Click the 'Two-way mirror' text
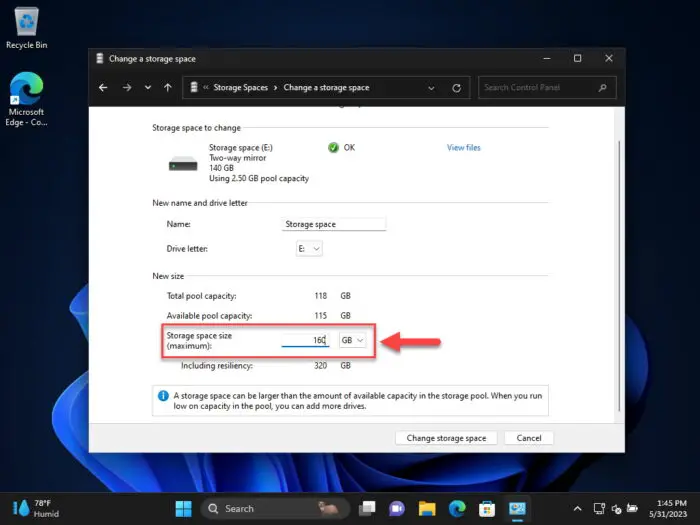This screenshot has height=525, width=700. click(238, 158)
